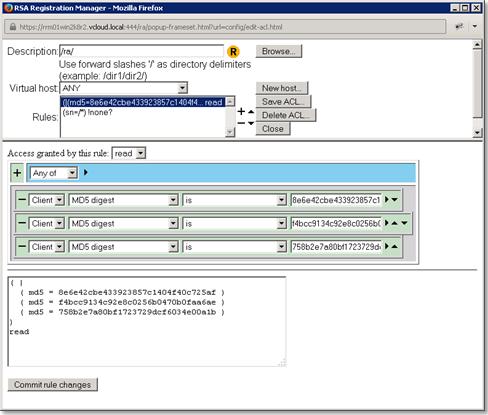Viewport: 488px width, 415px height.
Task: Click the 758b2e7a80bf1723729d value field
Action: (x=336, y=247)
